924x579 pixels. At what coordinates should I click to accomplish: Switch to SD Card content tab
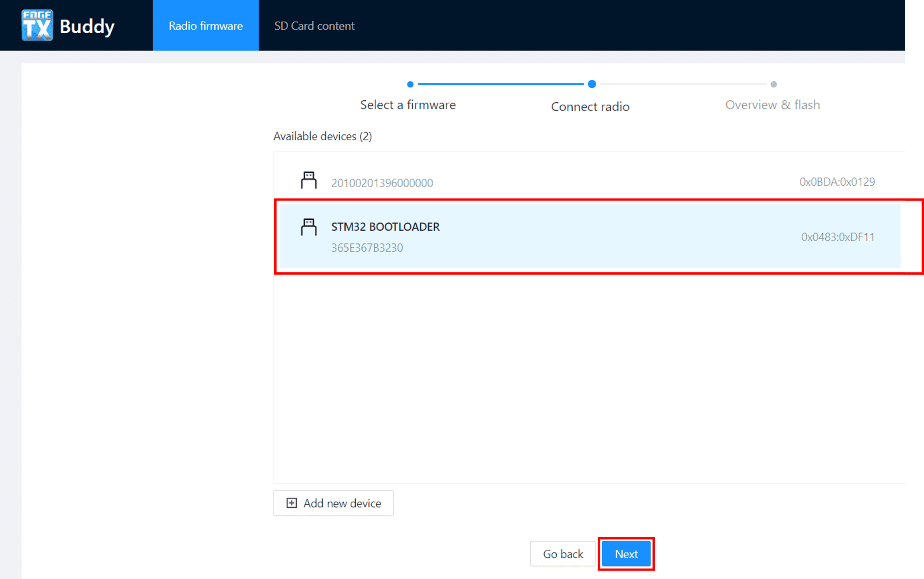(x=314, y=26)
